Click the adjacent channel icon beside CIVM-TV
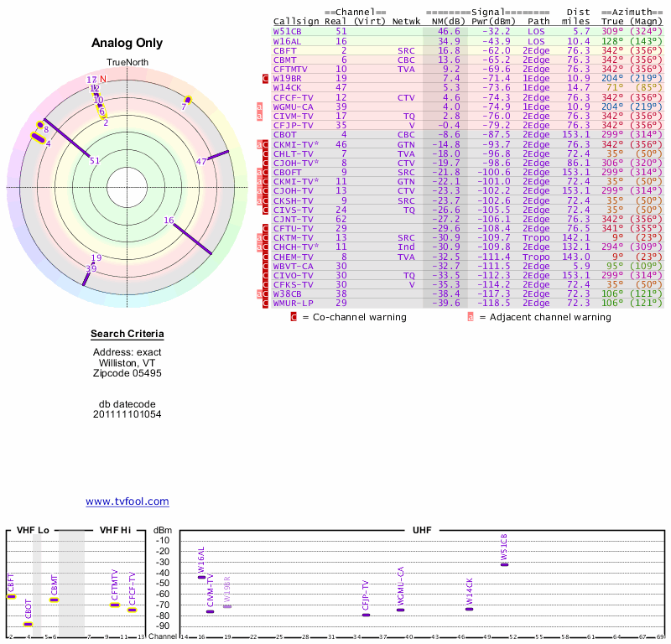The width and height of the screenshot is (671, 644). point(260,116)
